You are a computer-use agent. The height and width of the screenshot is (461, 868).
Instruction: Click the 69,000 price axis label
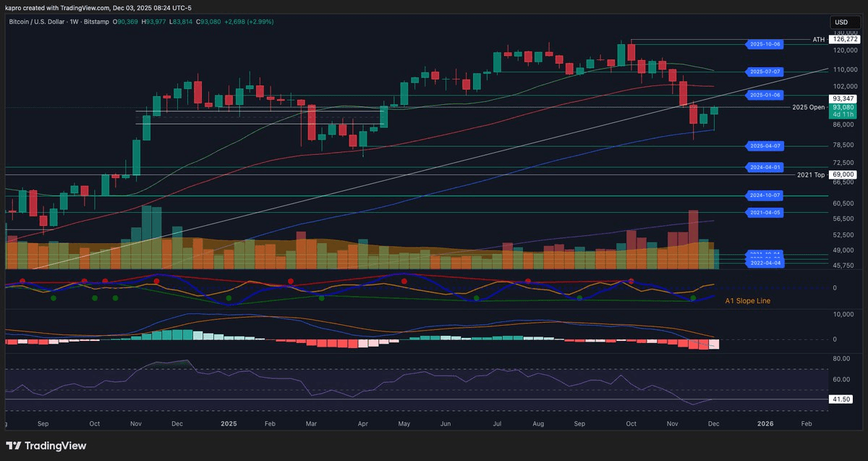(x=843, y=174)
